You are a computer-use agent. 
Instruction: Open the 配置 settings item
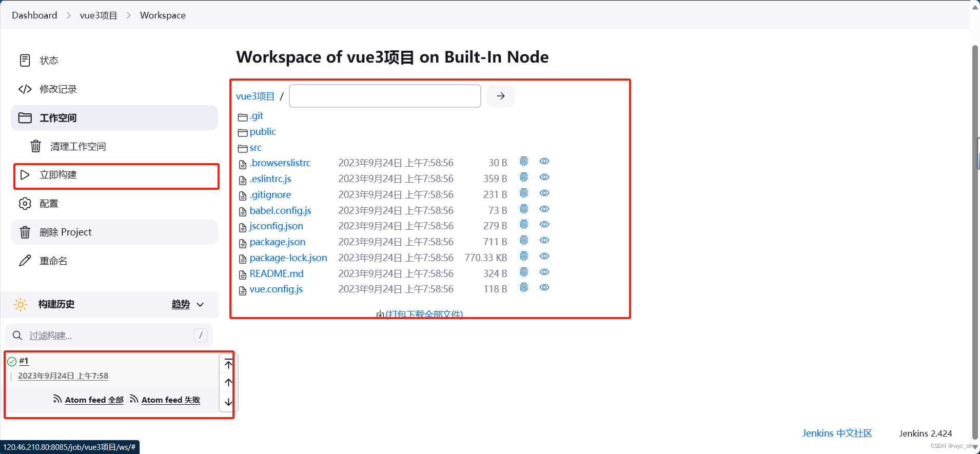(x=114, y=204)
